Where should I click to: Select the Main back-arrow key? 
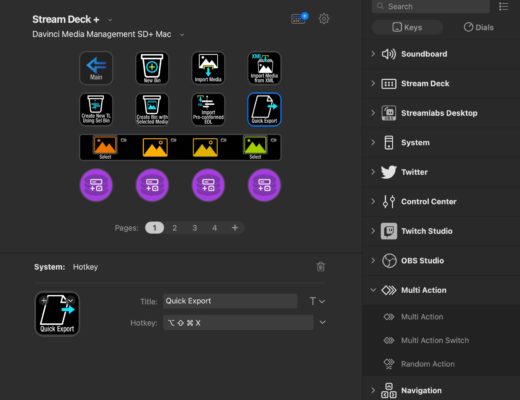pyautogui.click(x=96, y=68)
